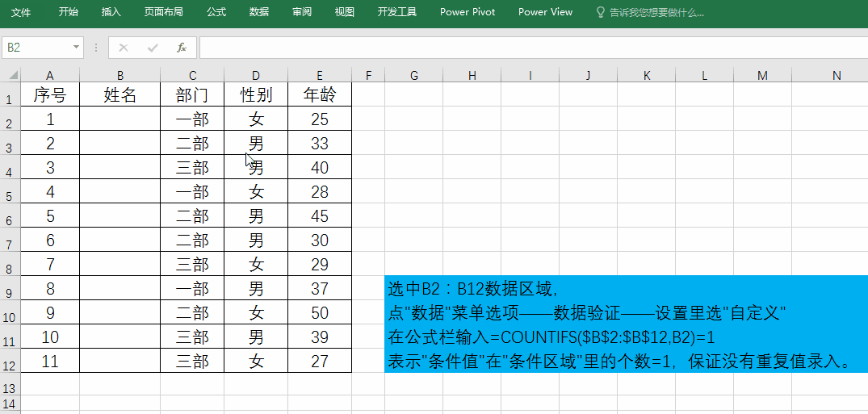
Task: Click the 三部 cell in row 12
Action: click(192, 361)
